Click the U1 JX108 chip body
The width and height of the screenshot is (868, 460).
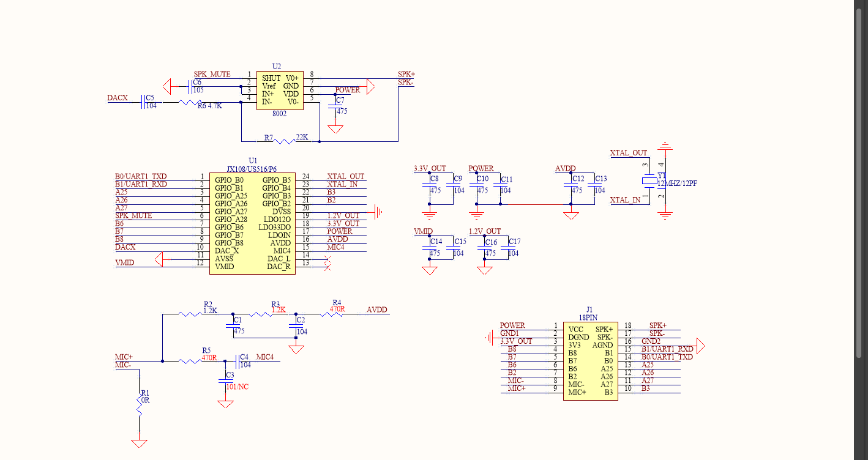(252, 223)
